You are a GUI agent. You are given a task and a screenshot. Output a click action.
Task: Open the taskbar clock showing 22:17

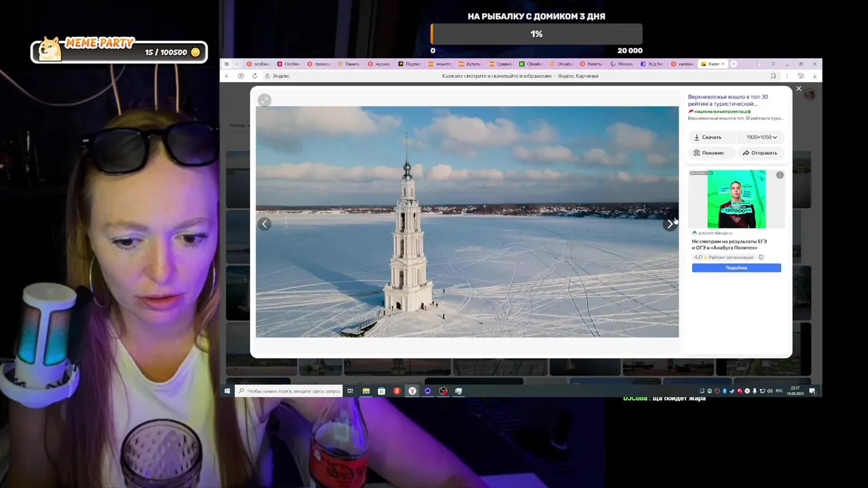(795, 391)
